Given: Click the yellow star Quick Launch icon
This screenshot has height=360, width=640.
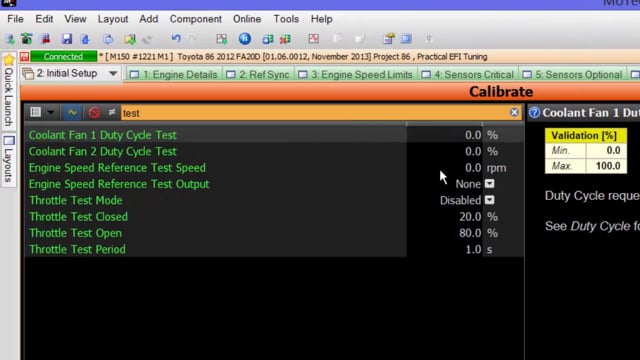Looking at the screenshot, I should (x=9, y=60).
